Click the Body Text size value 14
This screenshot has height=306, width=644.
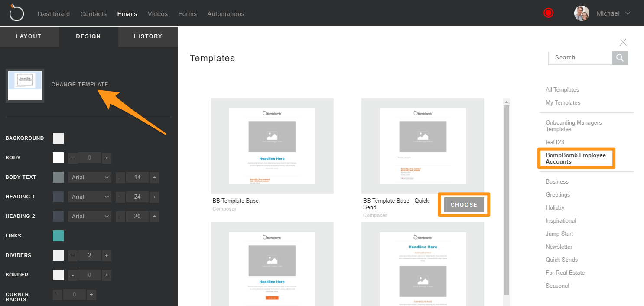(137, 178)
